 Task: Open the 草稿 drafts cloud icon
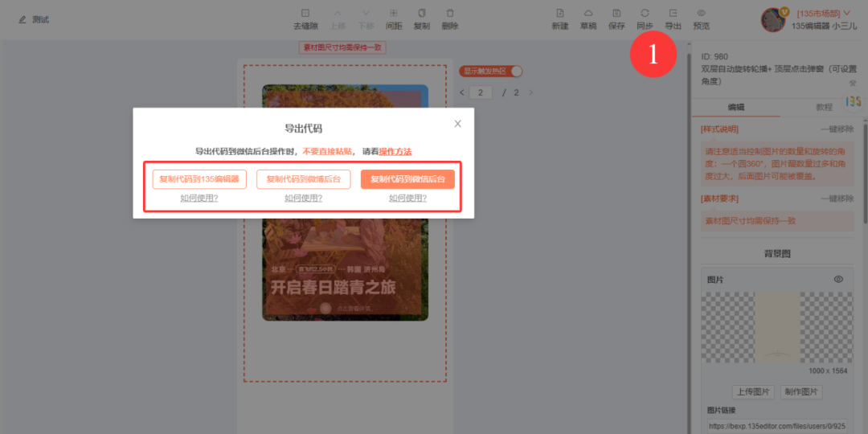pyautogui.click(x=588, y=13)
